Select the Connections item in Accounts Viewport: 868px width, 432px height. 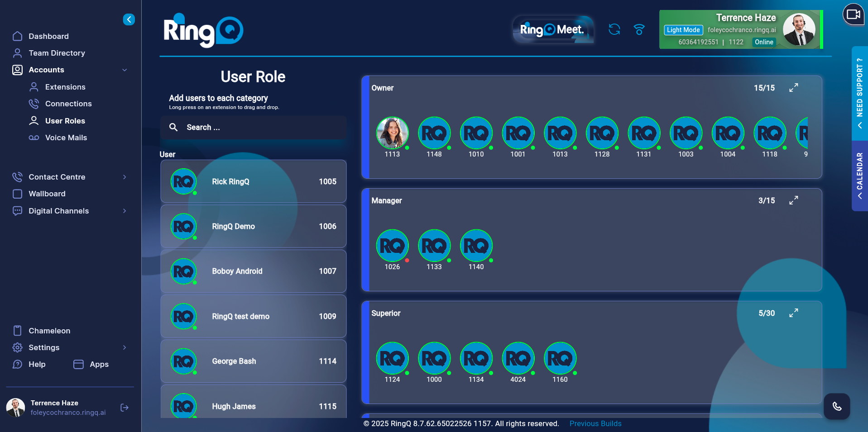(x=67, y=104)
